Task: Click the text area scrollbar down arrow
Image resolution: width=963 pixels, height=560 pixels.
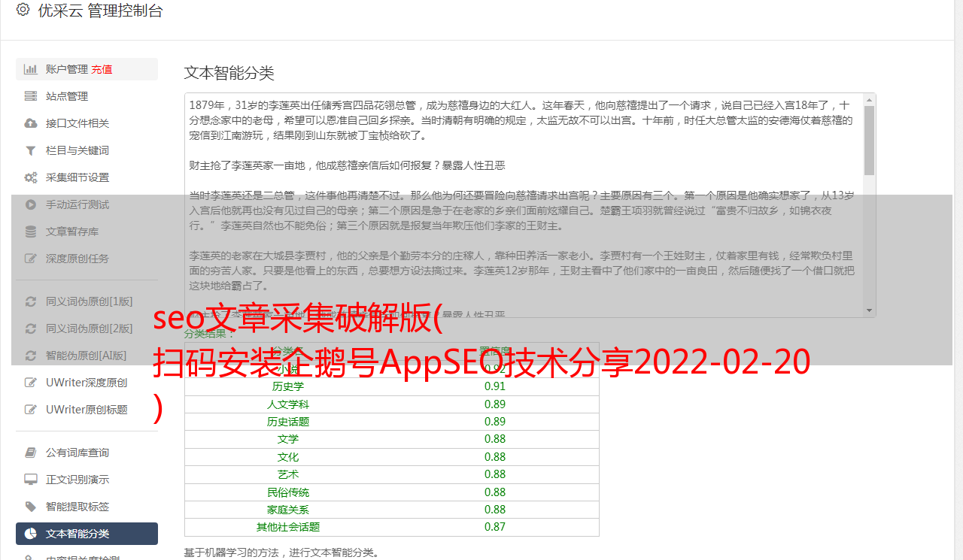Action: coord(870,310)
